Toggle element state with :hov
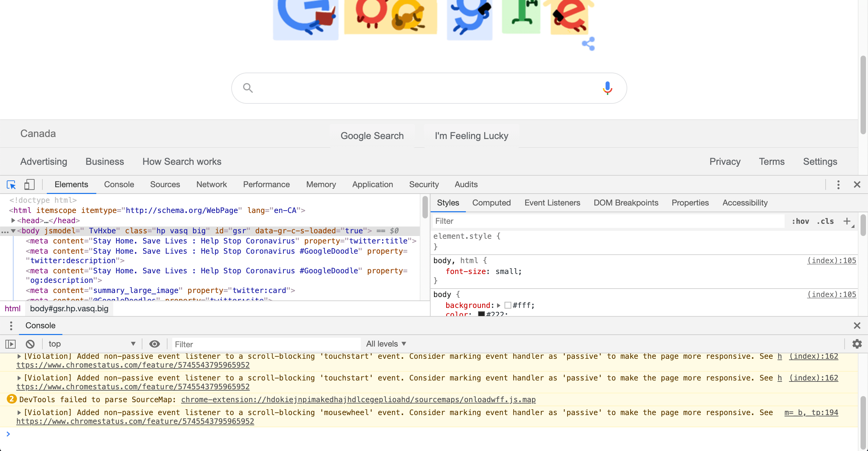 coord(801,221)
